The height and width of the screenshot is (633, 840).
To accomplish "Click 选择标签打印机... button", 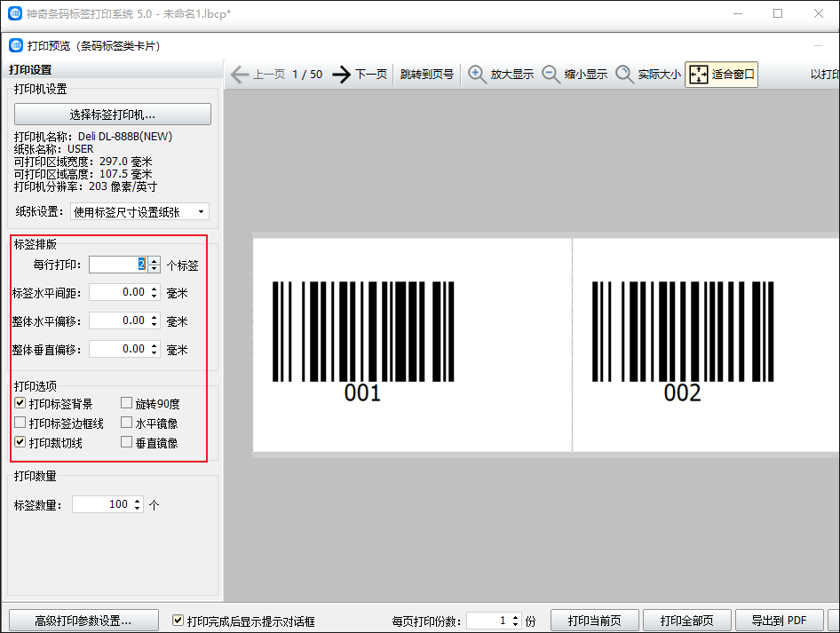I will [113, 115].
